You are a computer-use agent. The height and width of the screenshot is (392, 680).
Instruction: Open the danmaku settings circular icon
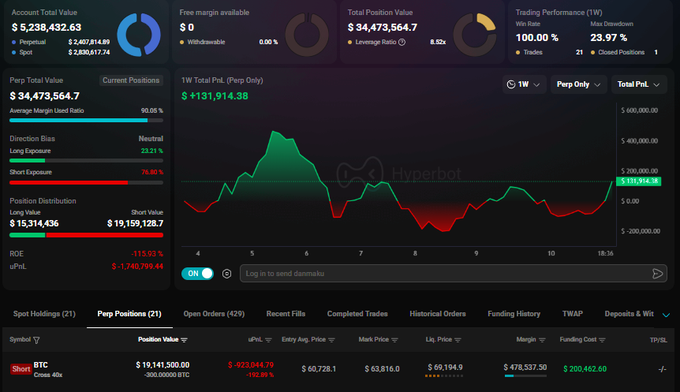[x=226, y=274]
